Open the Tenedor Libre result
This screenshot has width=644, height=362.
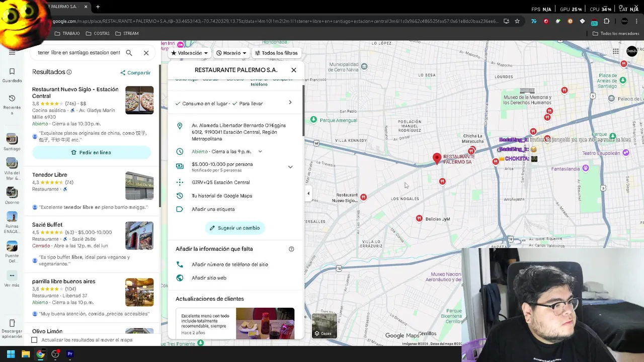click(x=49, y=174)
